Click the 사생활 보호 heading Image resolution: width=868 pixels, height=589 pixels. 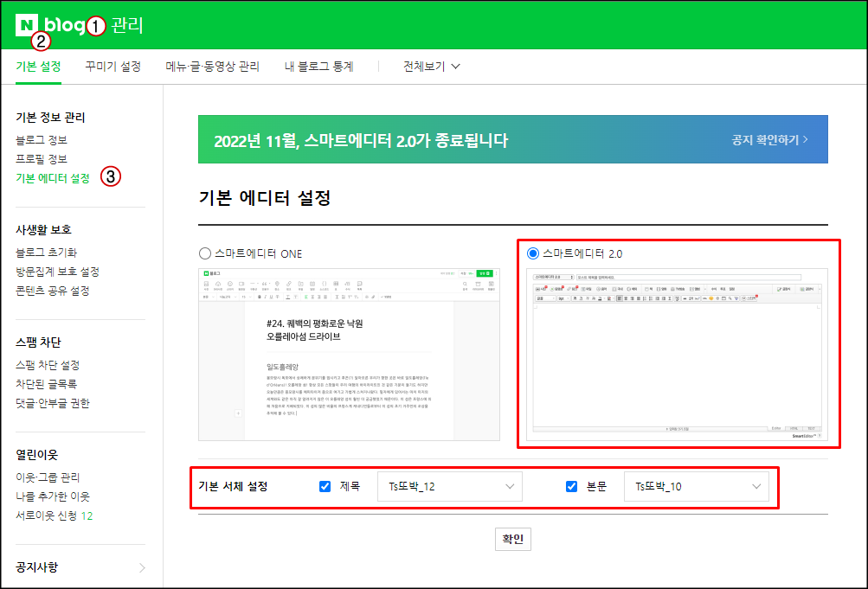(x=43, y=229)
